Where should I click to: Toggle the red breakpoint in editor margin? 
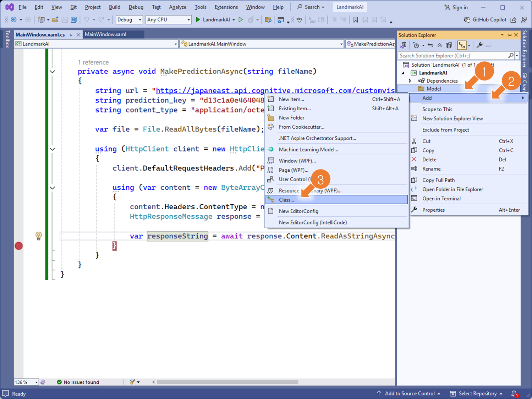pyautogui.click(x=19, y=246)
